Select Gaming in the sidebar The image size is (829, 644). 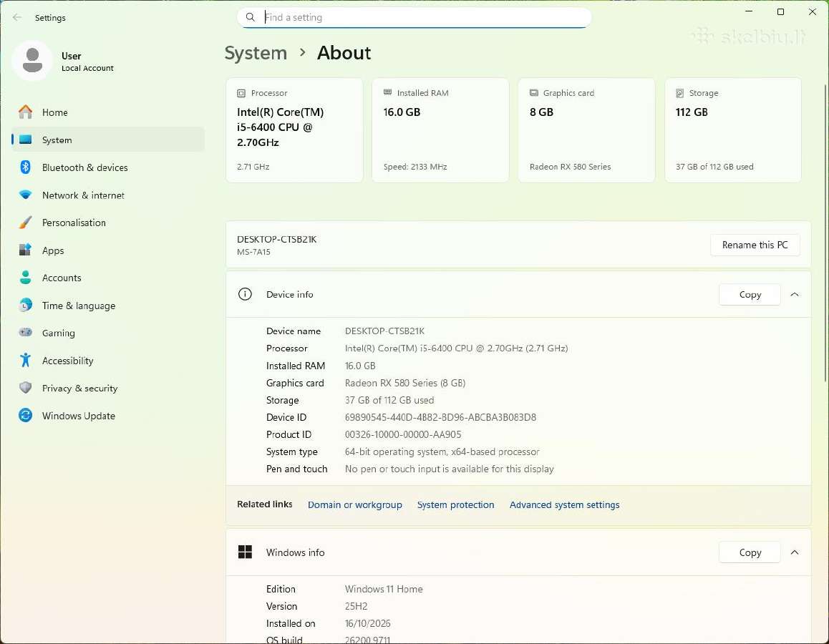[x=108, y=333]
